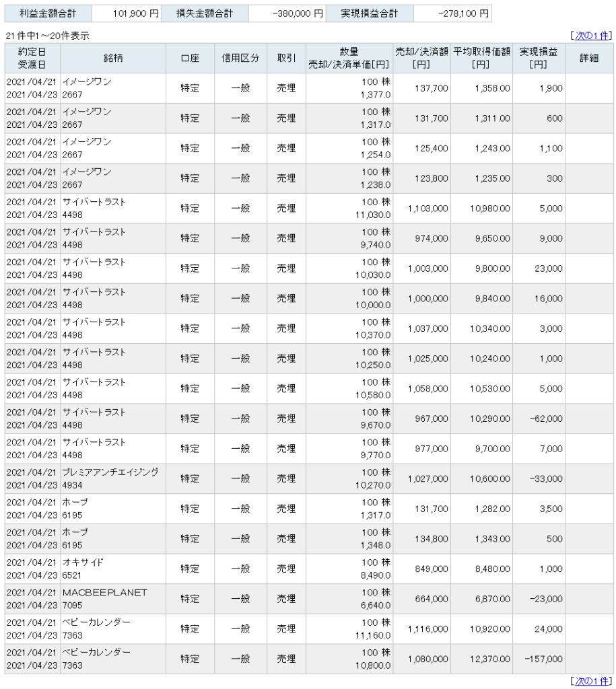Select the オキサイド 6521 stock name
Screen dimensions: 616x689
click(83, 569)
